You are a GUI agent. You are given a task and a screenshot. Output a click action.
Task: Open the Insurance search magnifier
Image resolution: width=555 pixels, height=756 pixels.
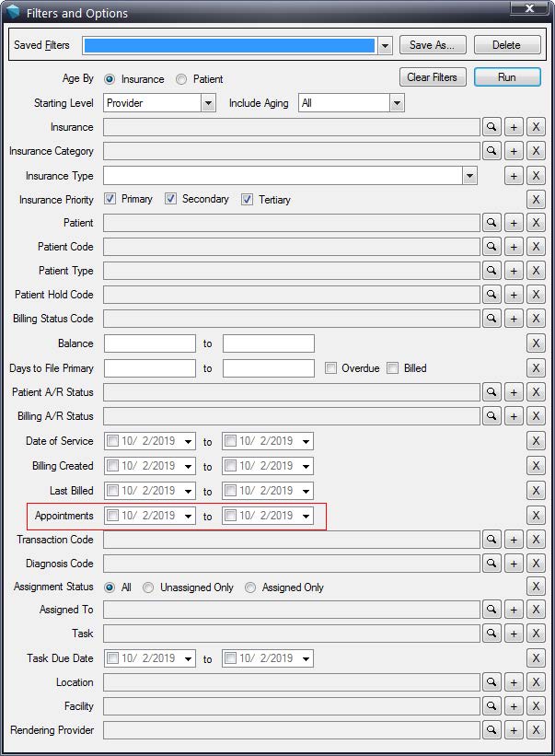tap(491, 127)
